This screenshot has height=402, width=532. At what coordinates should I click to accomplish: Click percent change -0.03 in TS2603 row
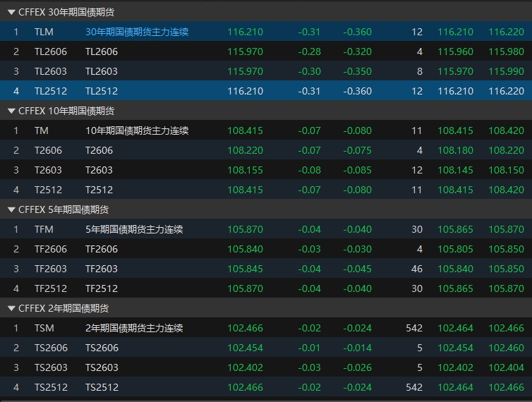click(x=309, y=367)
